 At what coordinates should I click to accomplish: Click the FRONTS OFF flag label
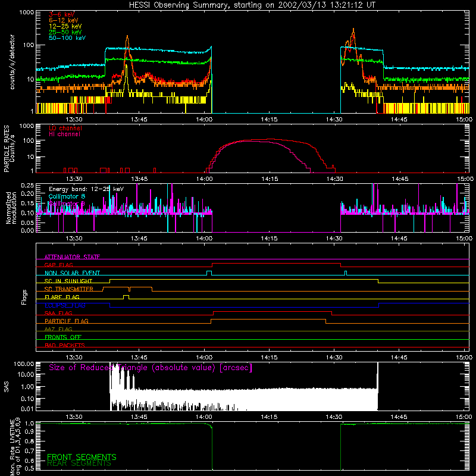tap(63, 337)
